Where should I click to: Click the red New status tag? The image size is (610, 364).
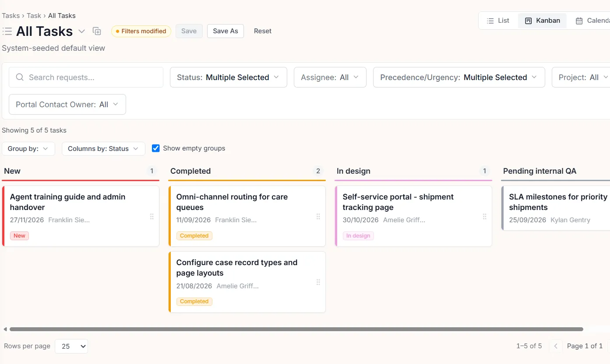tap(19, 236)
